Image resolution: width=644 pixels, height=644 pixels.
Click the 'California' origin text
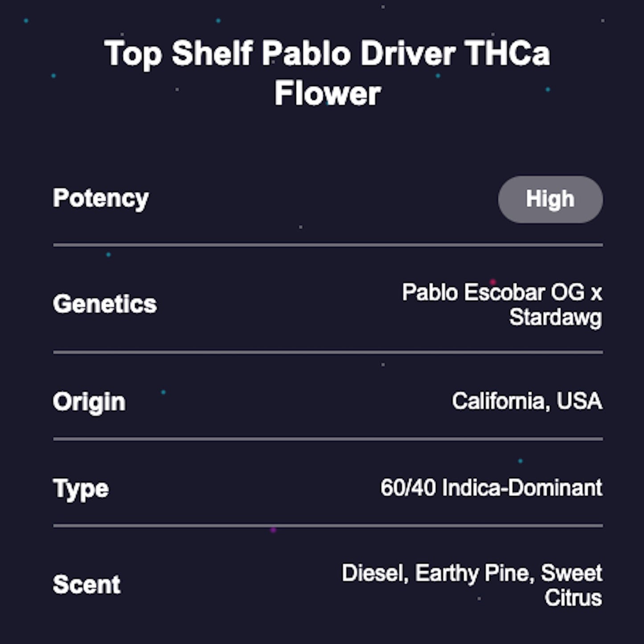pos(498,401)
